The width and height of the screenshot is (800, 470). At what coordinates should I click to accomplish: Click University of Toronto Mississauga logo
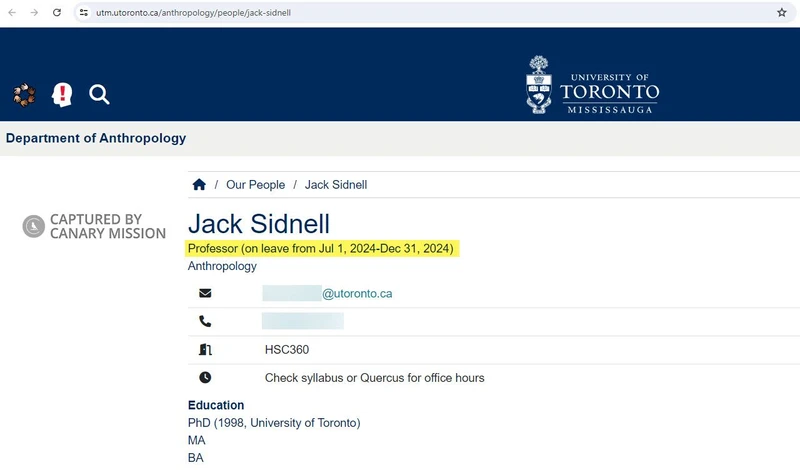click(x=592, y=85)
